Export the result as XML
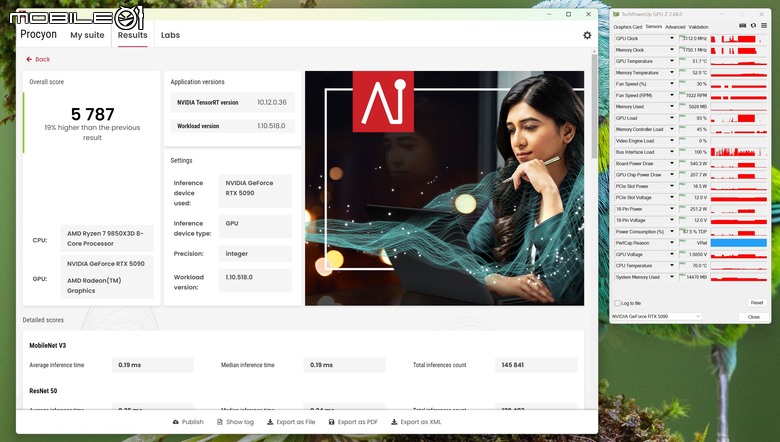Screen dimensions: 780x442 [416, 422]
